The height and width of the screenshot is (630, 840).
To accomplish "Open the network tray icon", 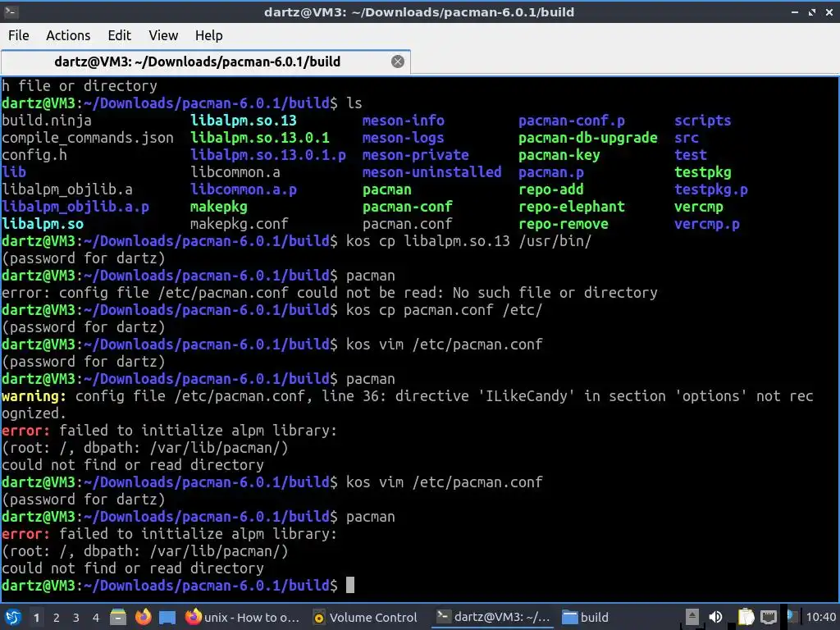I will 769,617.
